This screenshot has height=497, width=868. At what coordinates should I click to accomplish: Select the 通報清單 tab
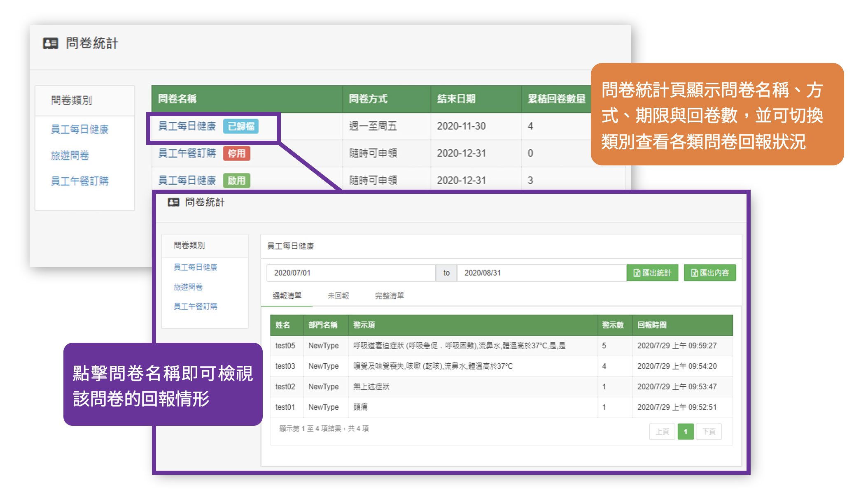pyautogui.click(x=287, y=296)
